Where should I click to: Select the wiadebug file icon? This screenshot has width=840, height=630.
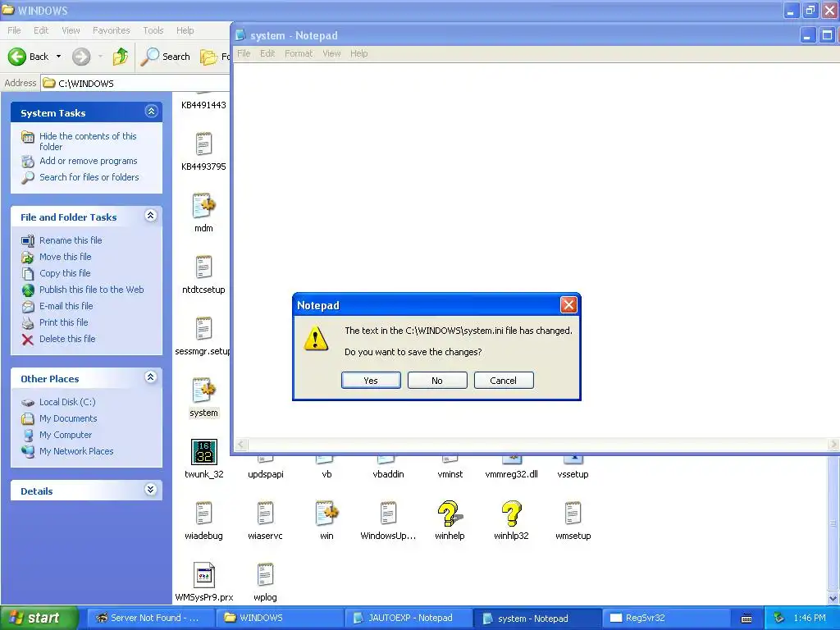(x=203, y=514)
